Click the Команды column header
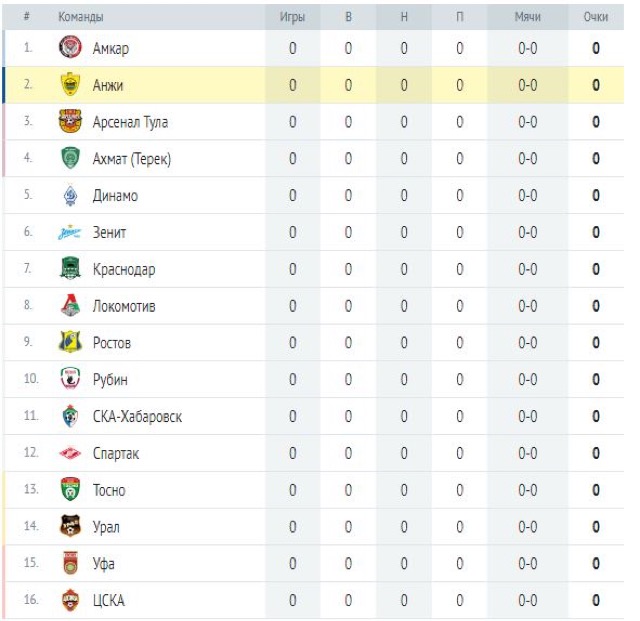640x621 pixels. pyautogui.click(x=81, y=18)
